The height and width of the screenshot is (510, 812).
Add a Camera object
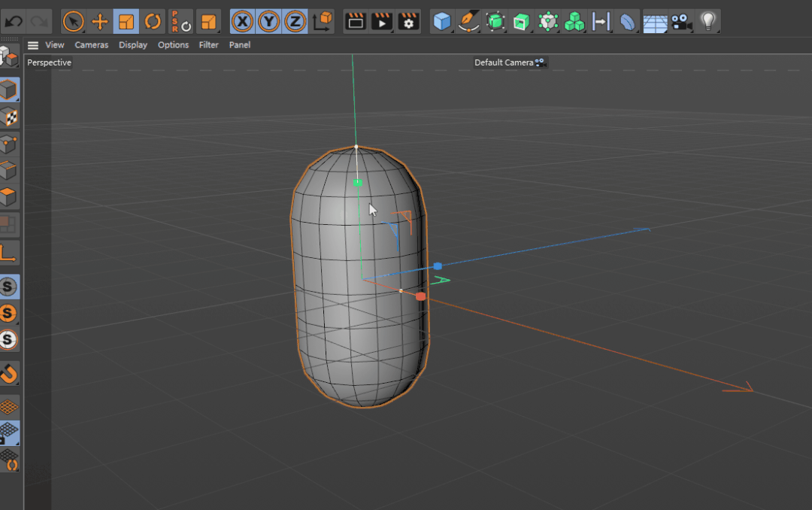point(681,22)
